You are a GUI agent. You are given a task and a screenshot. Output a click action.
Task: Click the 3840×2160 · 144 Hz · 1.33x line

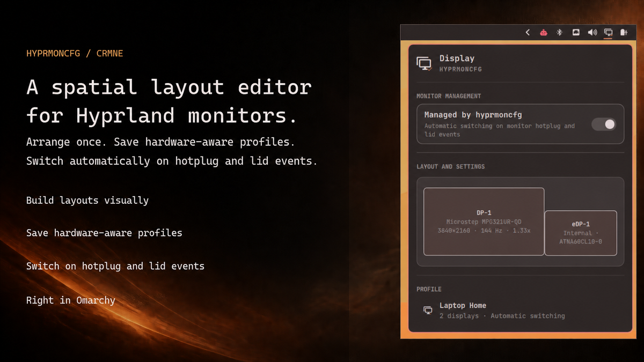484,231
